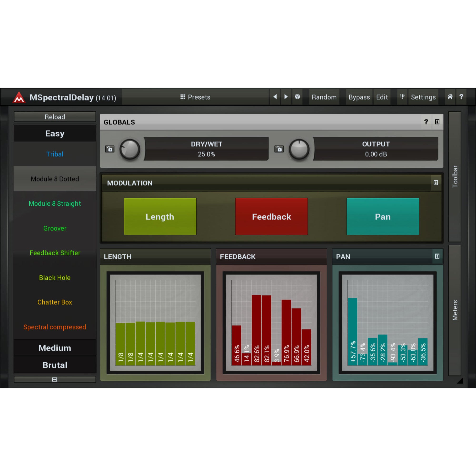Viewport: 476px width, 476px height.
Task: Click the Pan bar labeled -28.2%
Action: click(x=383, y=350)
